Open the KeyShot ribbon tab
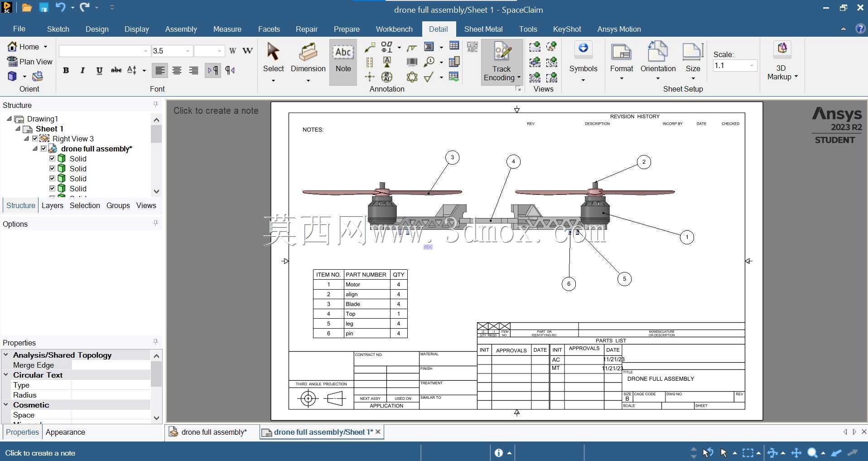 [567, 29]
